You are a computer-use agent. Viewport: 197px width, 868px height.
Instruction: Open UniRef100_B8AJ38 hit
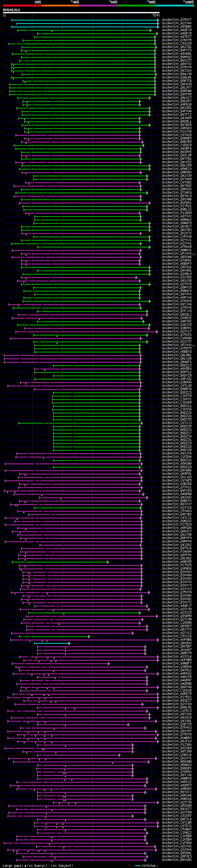click(177, 74)
